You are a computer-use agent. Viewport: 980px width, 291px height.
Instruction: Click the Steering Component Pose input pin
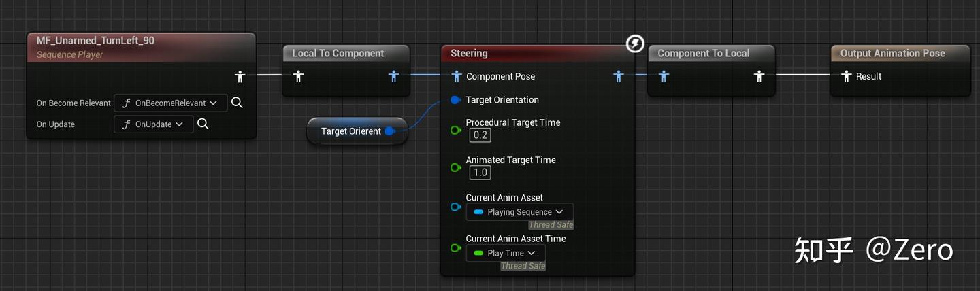[x=456, y=76]
